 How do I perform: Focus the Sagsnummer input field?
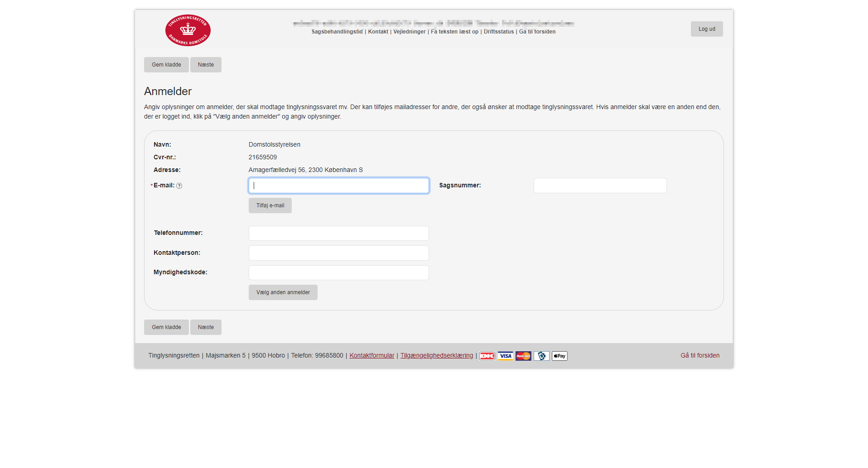pyautogui.click(x=600, y=186)
